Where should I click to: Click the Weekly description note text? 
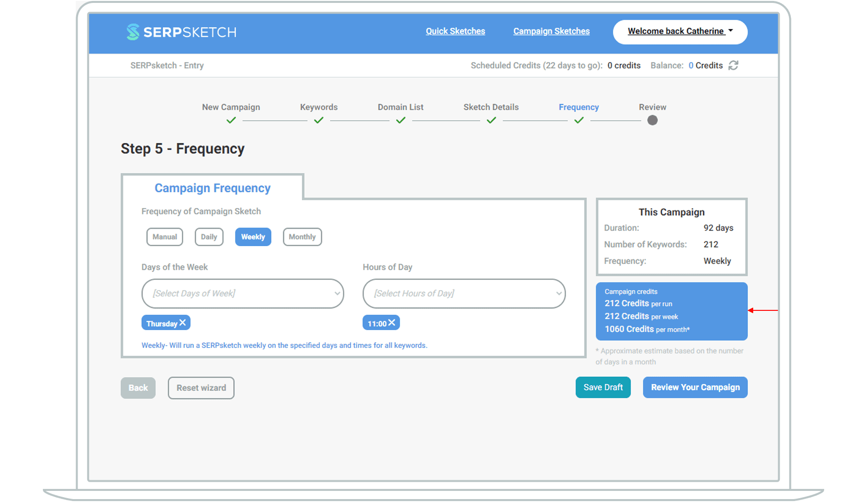pos(285,346)
